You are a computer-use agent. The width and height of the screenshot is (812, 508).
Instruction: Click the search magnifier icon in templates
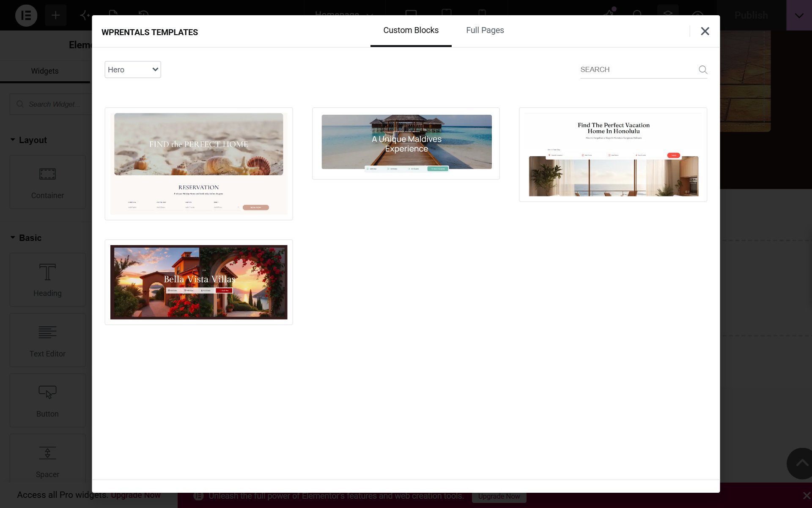click(703, 69)
